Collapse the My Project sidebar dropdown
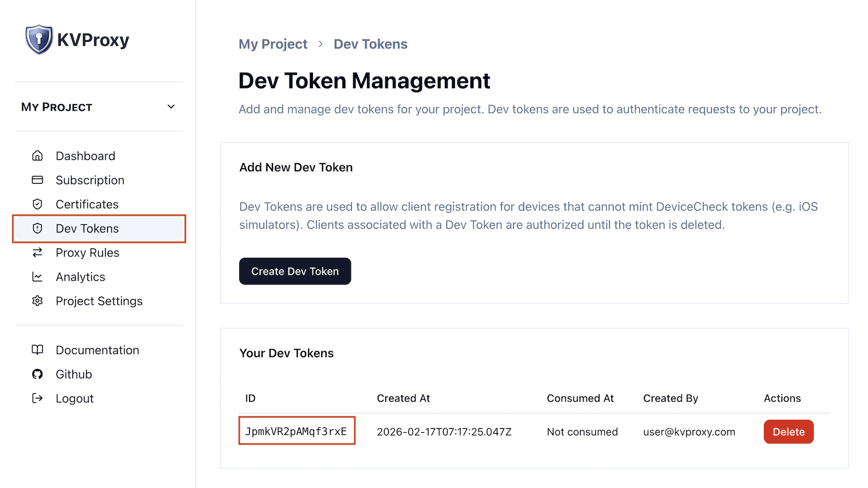 171,107
